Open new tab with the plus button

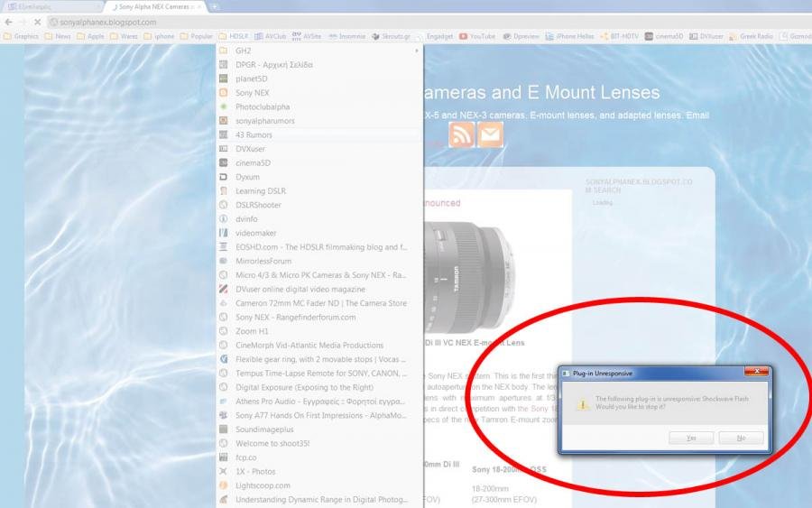[214, 6]
